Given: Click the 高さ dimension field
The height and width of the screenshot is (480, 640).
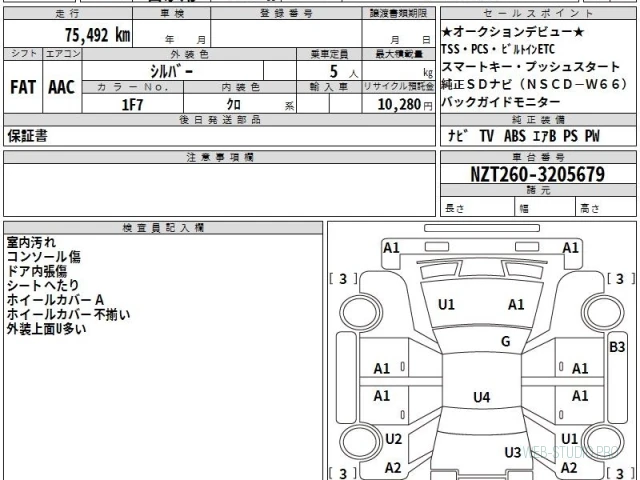Looking at the screenshot, I should point(606,207).
